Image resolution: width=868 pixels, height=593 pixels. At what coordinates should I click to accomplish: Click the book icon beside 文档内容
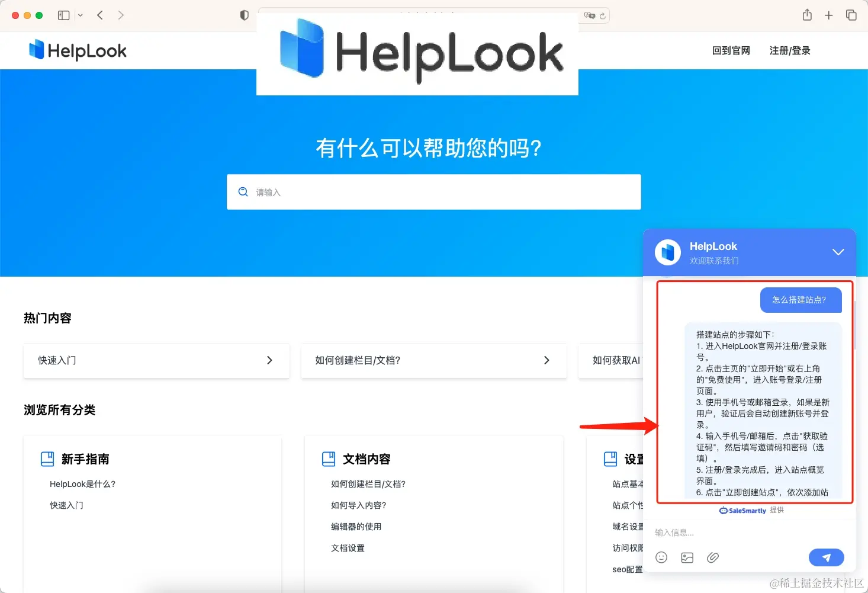tap(329, 459)
